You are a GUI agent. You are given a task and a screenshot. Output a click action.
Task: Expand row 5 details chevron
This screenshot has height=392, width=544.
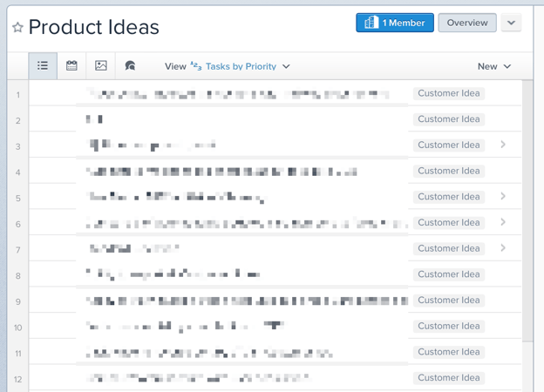(x=503, y=197)
